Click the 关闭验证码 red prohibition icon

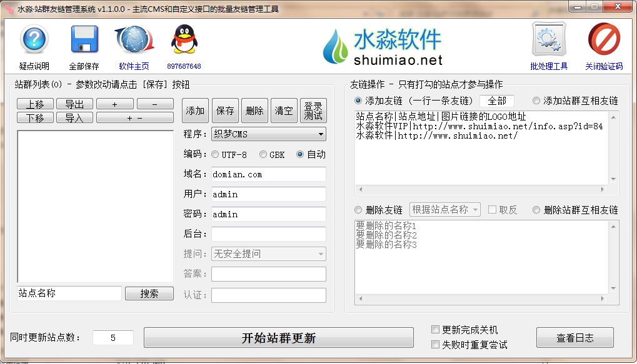[x=604, y=39]
